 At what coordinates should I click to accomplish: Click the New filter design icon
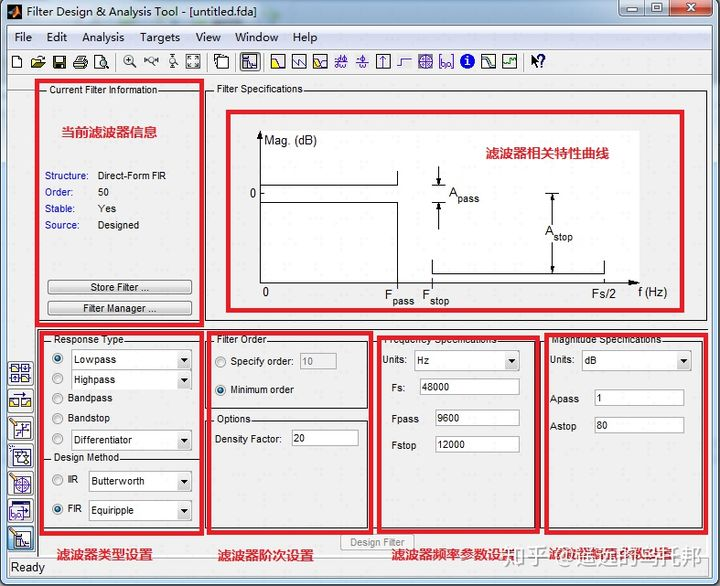(17, 62)
